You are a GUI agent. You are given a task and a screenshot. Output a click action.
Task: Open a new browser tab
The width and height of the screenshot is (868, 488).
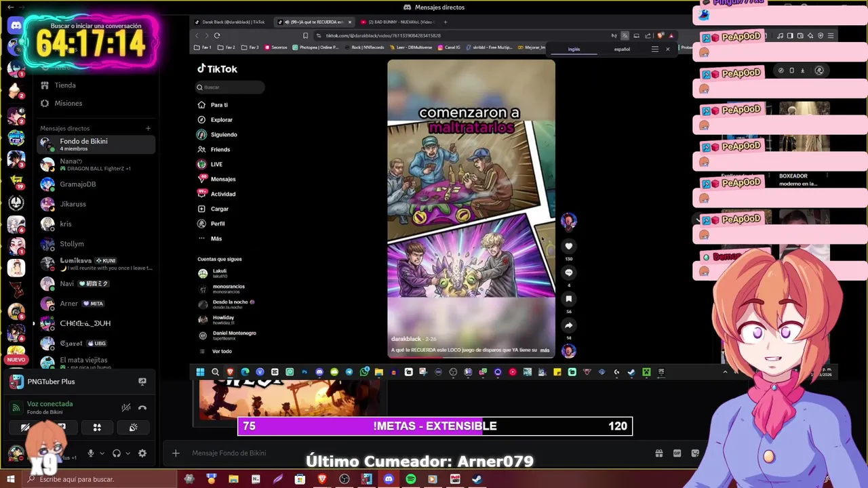[x=446, y=22]
